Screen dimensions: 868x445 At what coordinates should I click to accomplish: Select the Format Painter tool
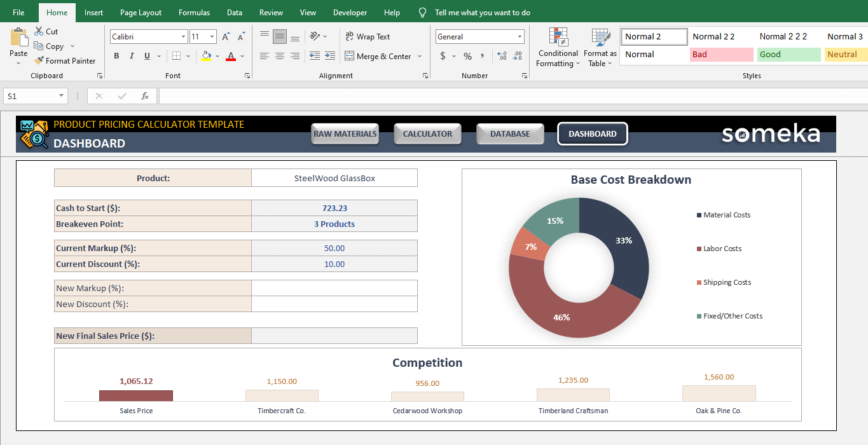click(x=65, y=60)
